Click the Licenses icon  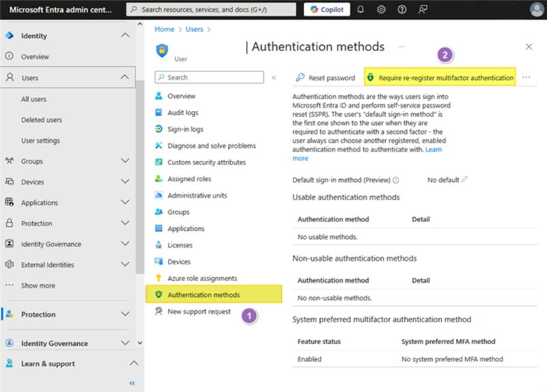click(159, 244)
